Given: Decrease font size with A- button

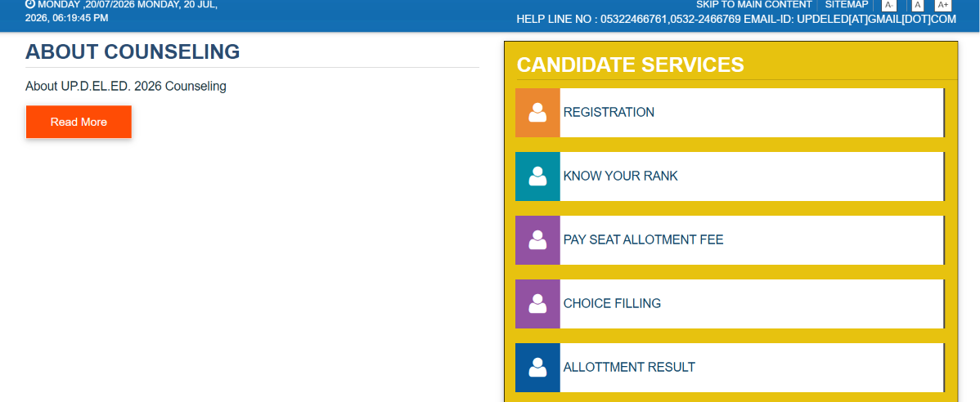Looking at the screenshot, I should point(888,5).
